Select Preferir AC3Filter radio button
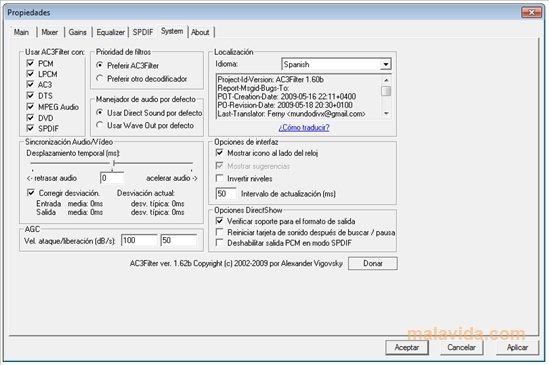Screen dimensions: 549x365 point(100,66)
